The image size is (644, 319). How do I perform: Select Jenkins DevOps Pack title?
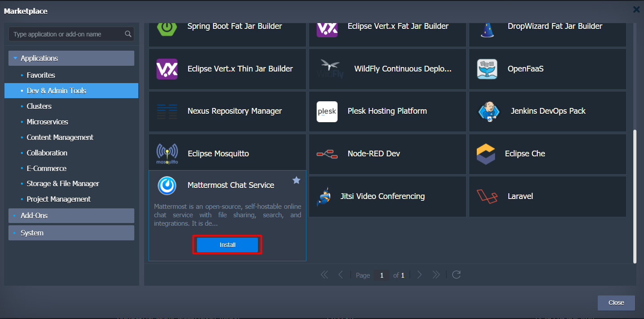click(548, 111)
